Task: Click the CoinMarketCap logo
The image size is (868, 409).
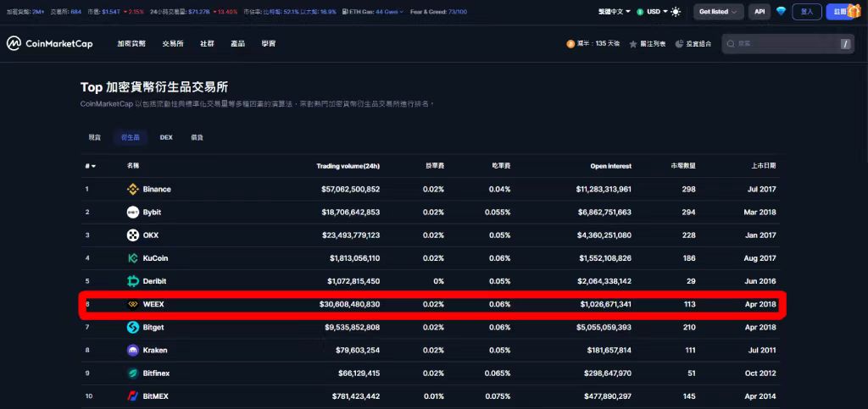Action: click(x=49, y=44)
